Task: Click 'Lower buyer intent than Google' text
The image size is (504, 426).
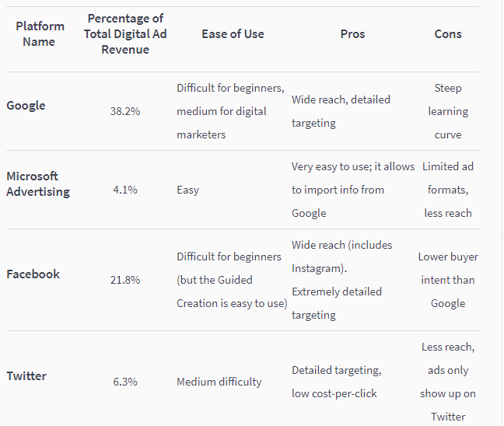Action: (x=448, y=280)
